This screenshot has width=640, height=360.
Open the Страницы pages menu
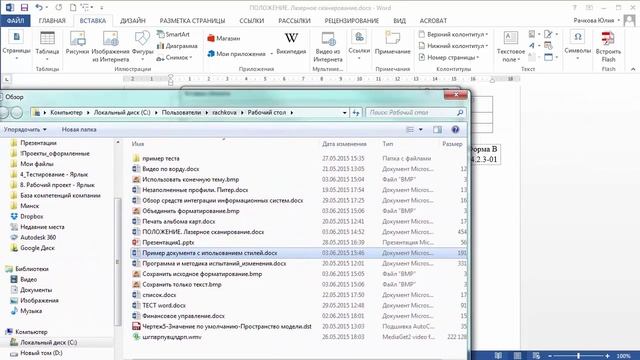(16, 46)
